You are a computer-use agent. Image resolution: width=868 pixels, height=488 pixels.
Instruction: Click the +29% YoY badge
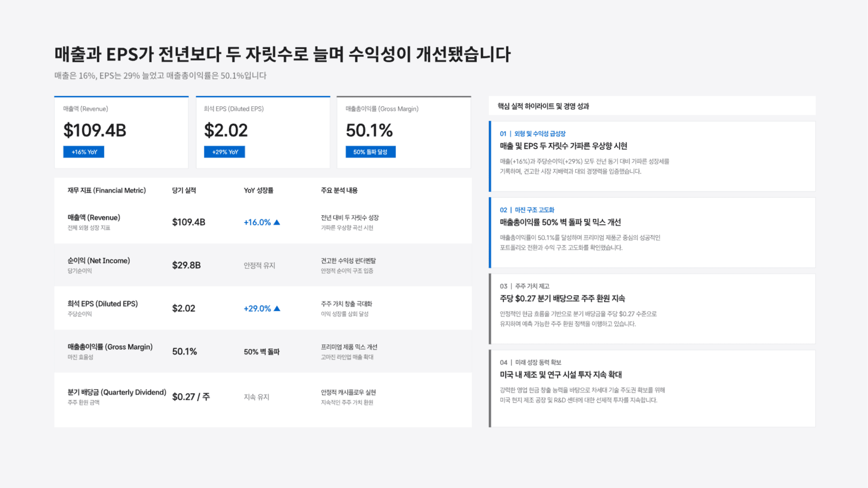click(x=225, y=152)
